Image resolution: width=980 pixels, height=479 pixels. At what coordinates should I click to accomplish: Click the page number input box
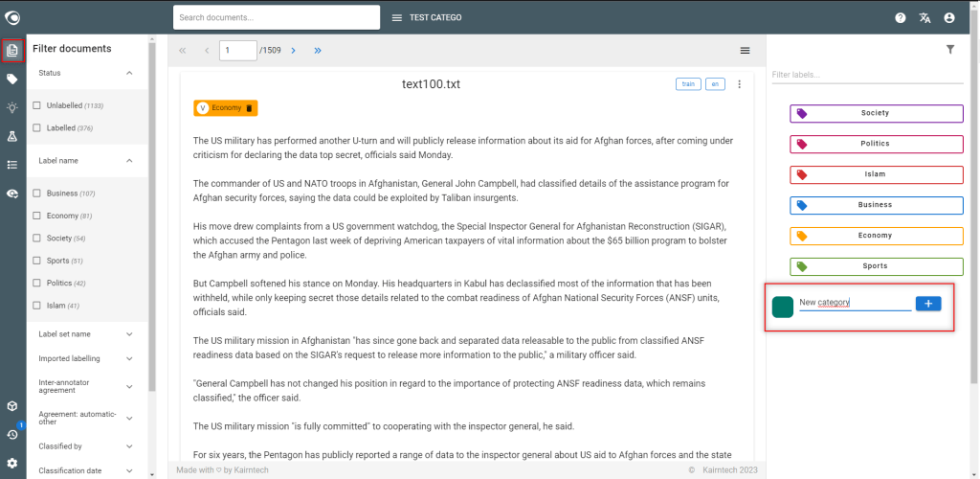238,51
